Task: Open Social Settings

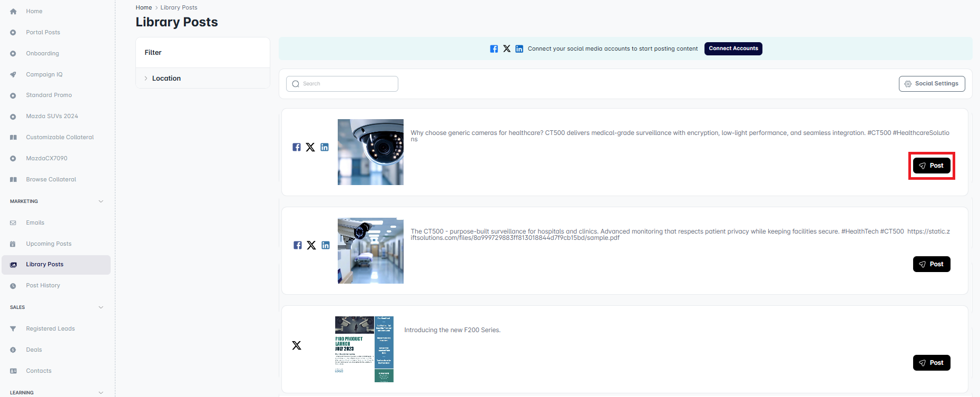Action: click(x=932, y=84)
